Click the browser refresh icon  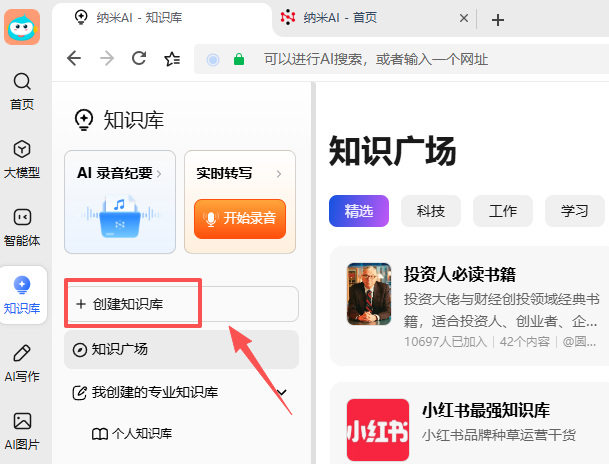click(139, 59)
